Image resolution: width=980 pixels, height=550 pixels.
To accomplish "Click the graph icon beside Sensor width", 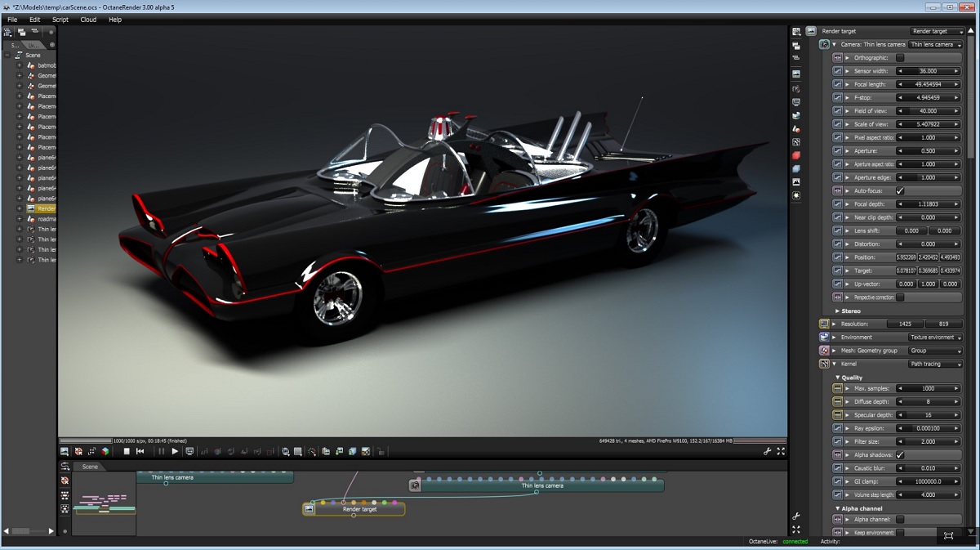I will pos(837,71).
